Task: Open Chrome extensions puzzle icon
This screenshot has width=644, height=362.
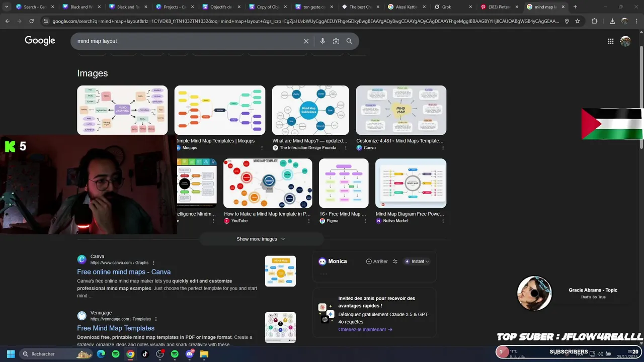Action: (594, 21)
